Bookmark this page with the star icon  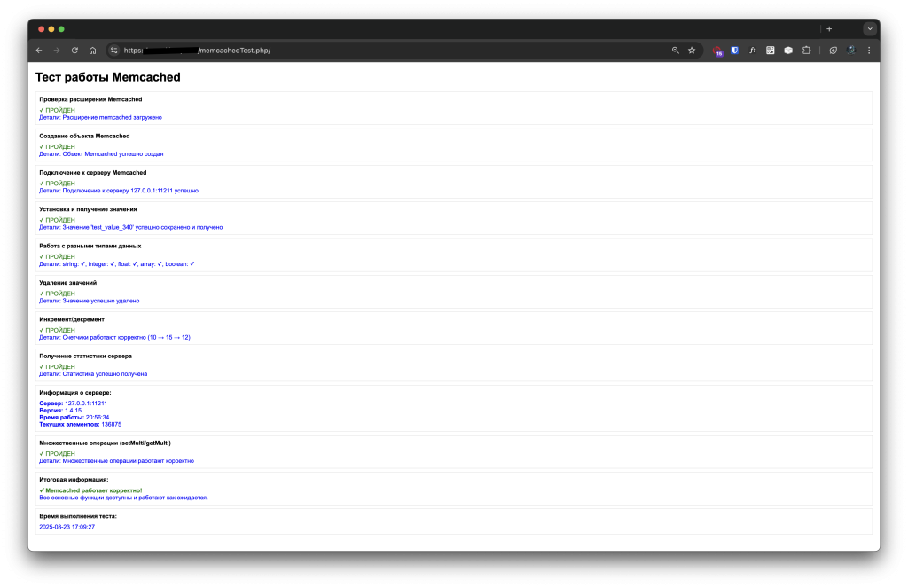pyautogui.click(x=692, y=51)
